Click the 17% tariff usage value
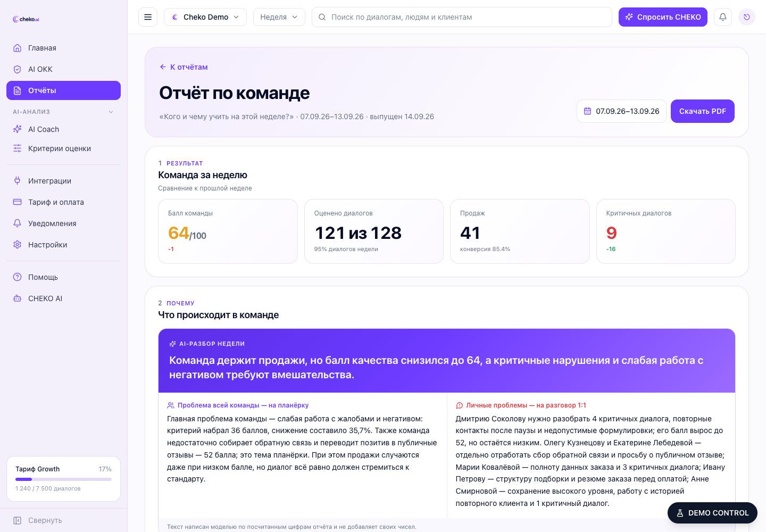766x532 pixels. point(105,469)
